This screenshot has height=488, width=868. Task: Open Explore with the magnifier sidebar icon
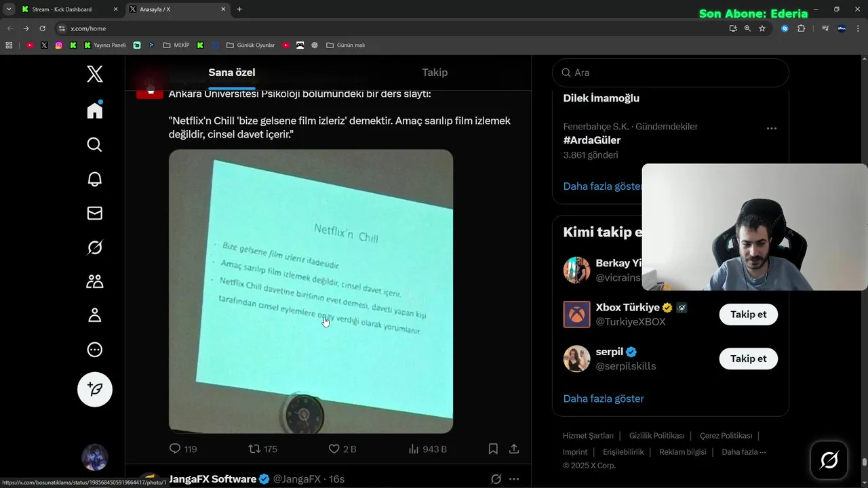coord(95,144)
